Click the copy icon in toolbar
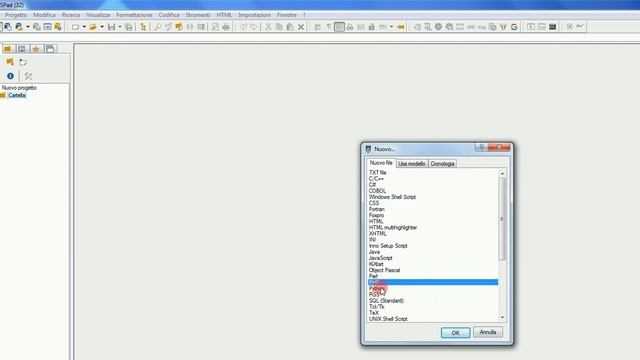 tap(279, 27)
